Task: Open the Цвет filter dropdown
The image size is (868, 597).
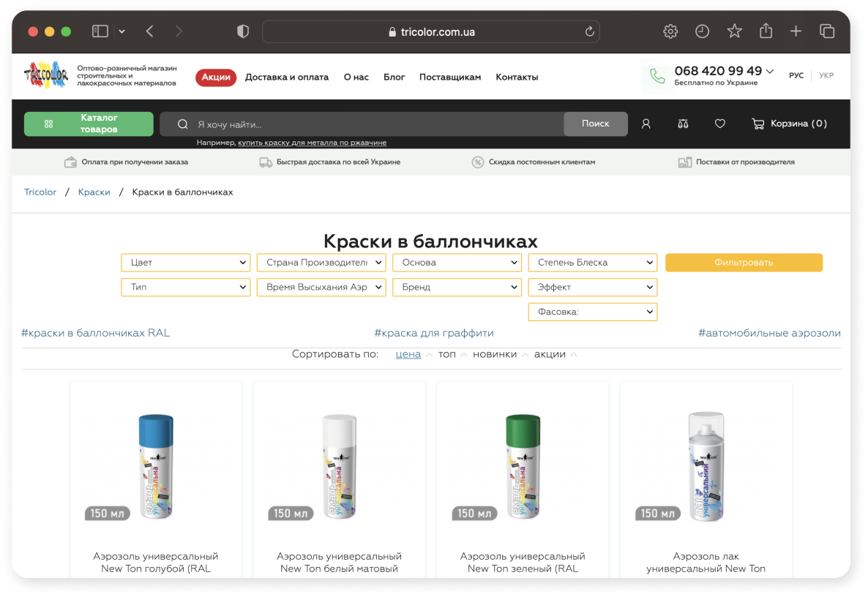Action: pos(185,262)
